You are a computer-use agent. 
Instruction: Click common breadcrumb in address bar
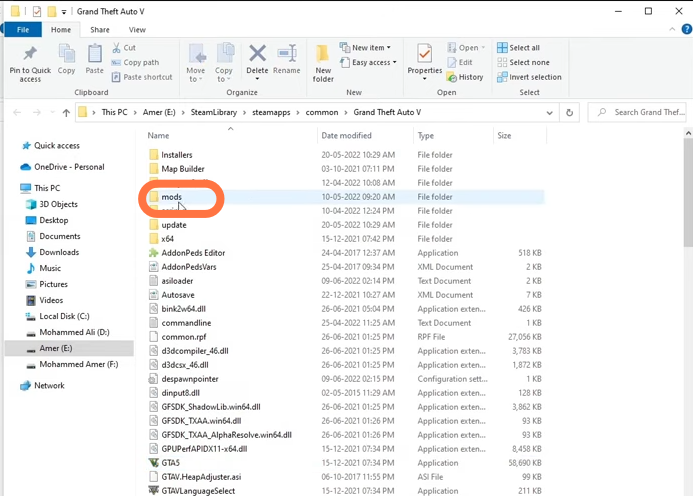click(322, 112)
